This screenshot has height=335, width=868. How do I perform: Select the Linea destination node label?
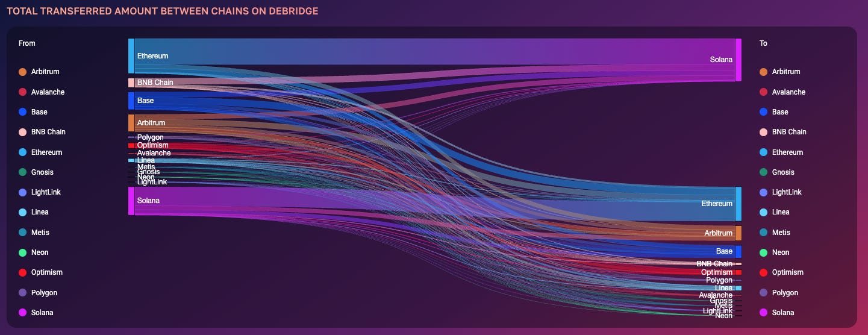coord(724,288)
